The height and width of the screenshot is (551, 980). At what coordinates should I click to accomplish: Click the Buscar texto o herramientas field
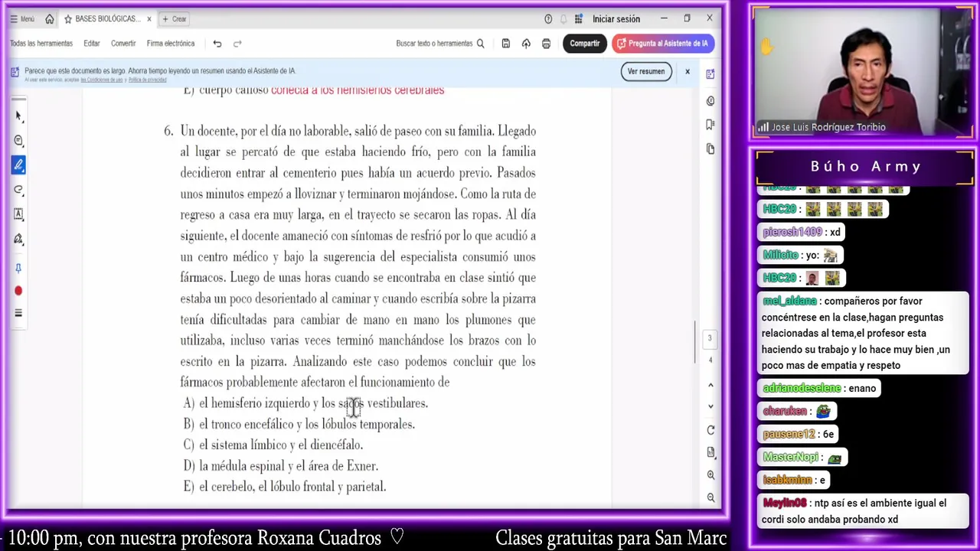click(x=440, y=44)
